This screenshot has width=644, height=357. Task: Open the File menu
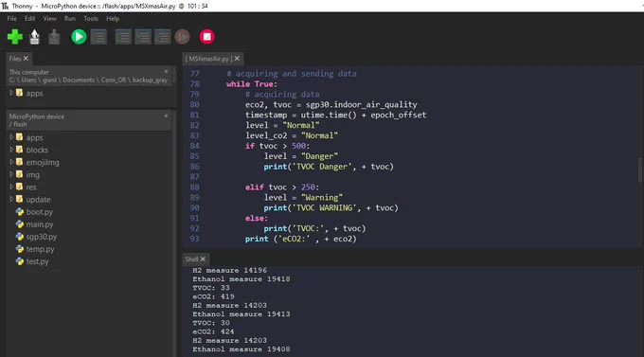pos(12,19)
